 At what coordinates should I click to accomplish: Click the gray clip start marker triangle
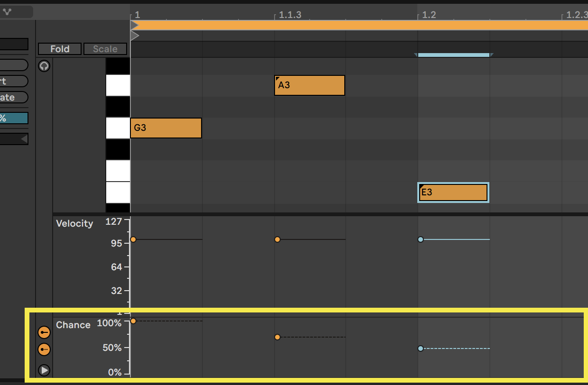(x=134, y=36)
